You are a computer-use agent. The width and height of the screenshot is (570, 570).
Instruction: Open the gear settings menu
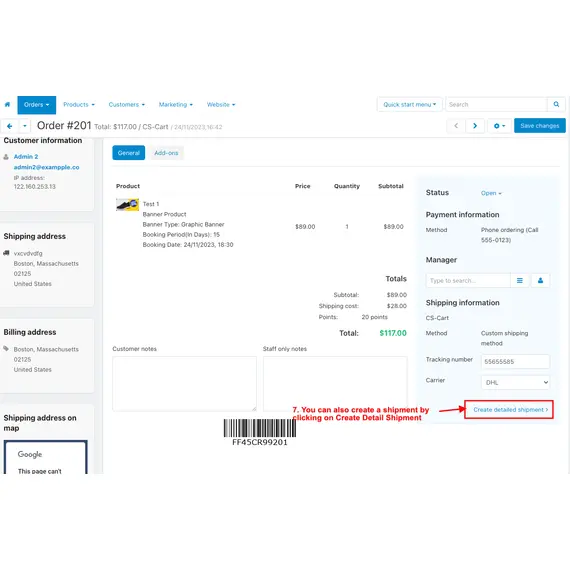[499, 126]
